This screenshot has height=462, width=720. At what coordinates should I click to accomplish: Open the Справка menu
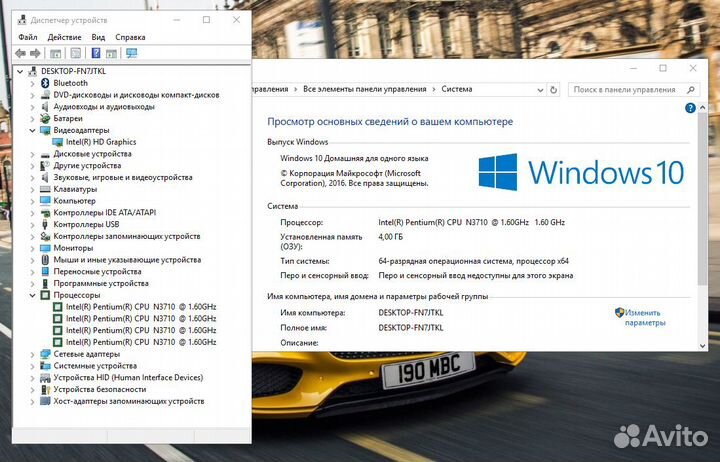pos(130,37)
